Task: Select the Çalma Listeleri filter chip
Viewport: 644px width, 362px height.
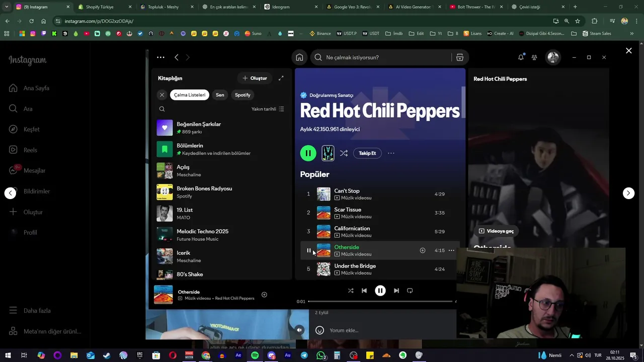Action: (x=190, y=95)
